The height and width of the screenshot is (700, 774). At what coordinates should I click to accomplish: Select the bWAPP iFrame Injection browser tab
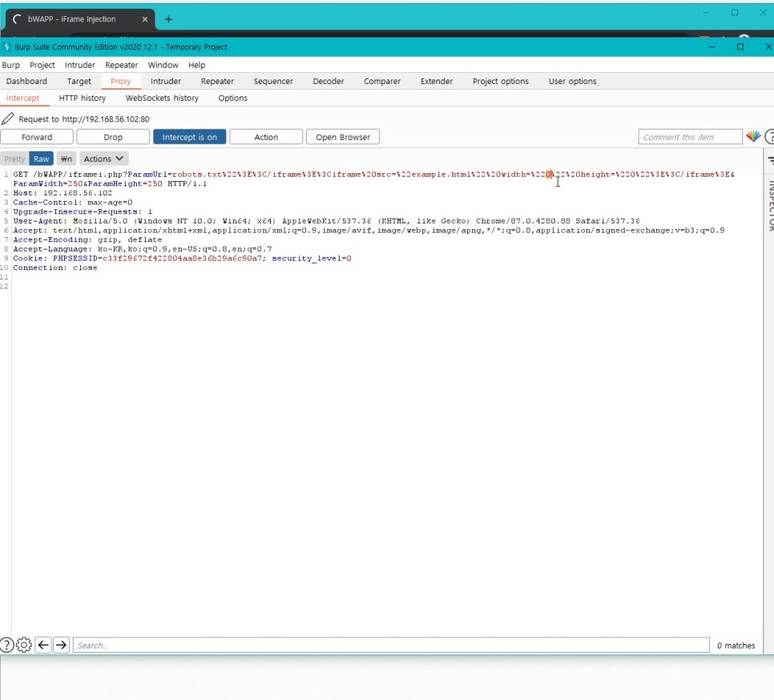79,19
